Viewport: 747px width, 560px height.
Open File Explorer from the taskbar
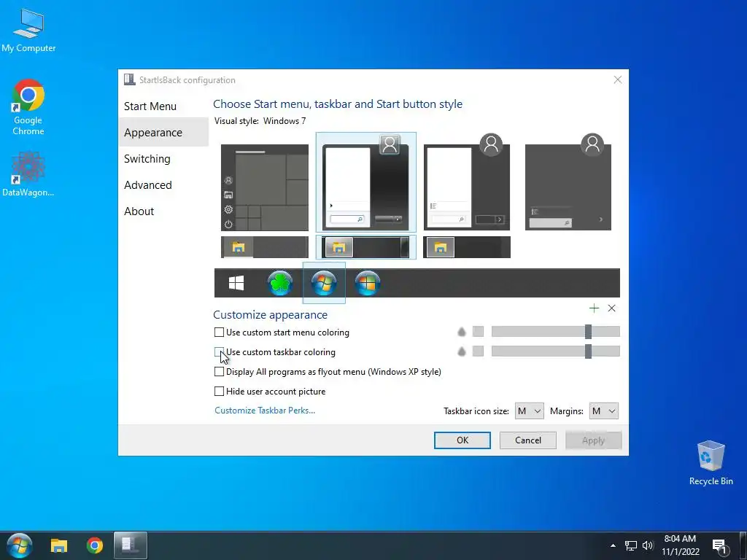point(59,545)
